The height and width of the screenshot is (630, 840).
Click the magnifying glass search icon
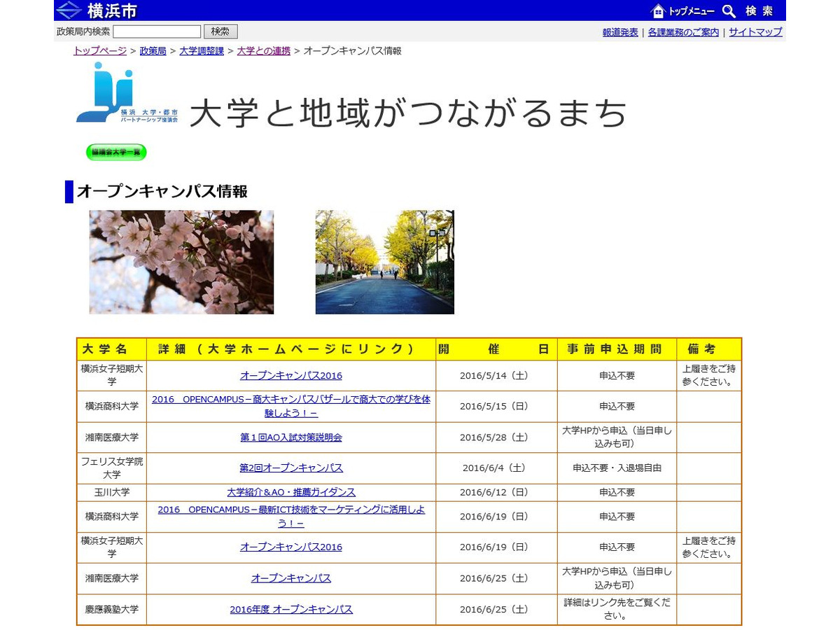tap(729, 10)
